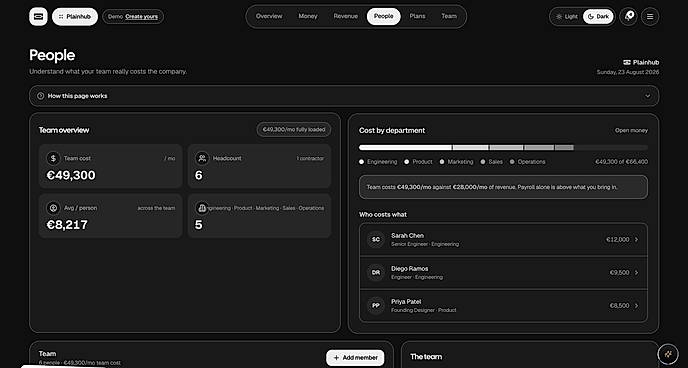Image resolution: width=688 pixels, height=368 pixels.
Task: Click the Engineering segment of the cost bar
Action: (x=405, y=148)
